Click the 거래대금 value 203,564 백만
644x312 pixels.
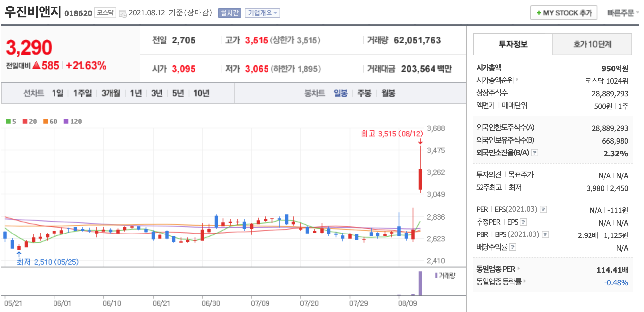[427, 69]
